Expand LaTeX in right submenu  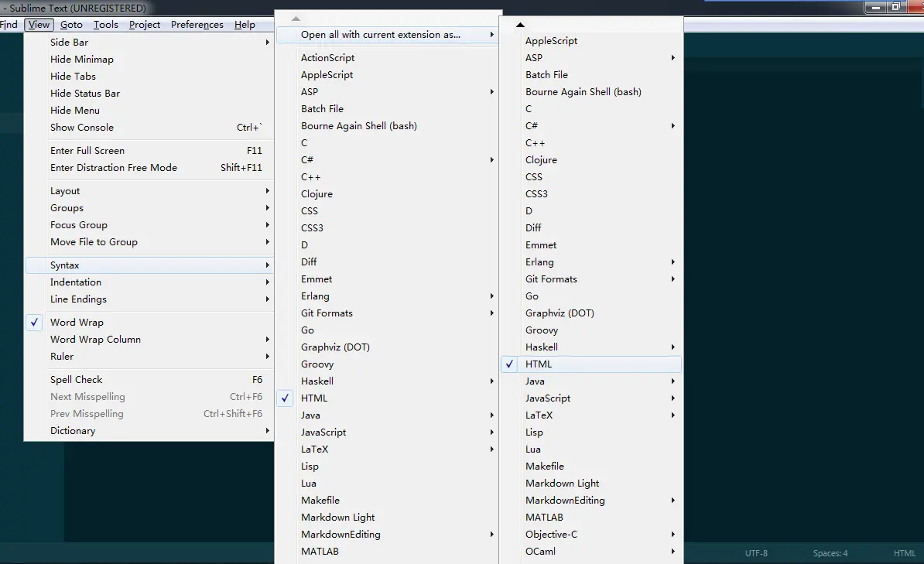pos(591,415)
